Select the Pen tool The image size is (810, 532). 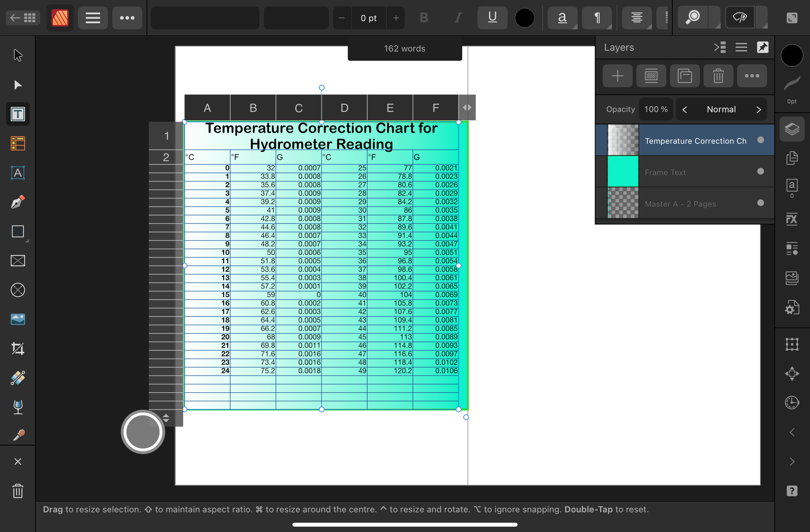pyautogui.click(x=18, y=202)
